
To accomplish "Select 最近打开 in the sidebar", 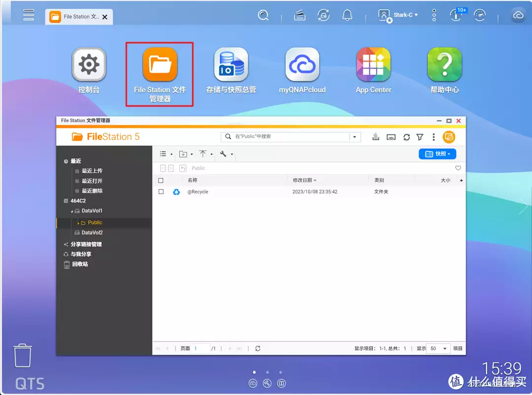I will coord(92,181).
